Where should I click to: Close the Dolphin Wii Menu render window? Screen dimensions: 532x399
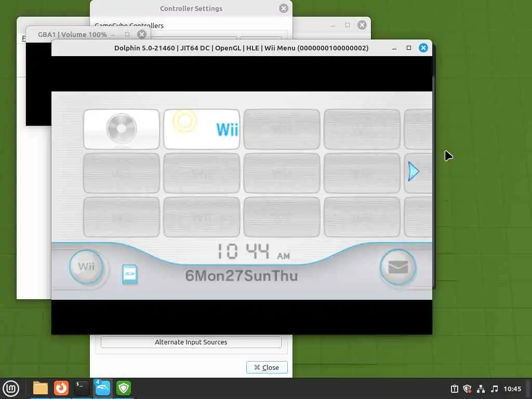coord(423,48)
